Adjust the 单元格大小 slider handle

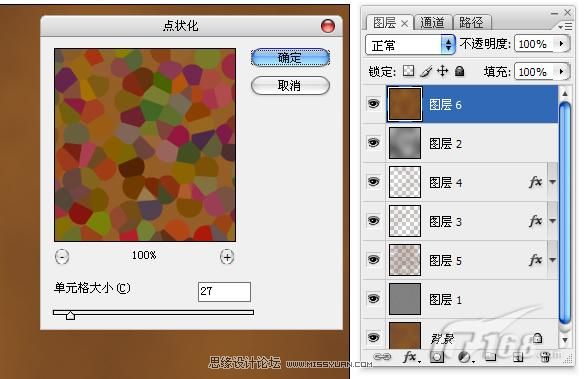tap(70, 315)
